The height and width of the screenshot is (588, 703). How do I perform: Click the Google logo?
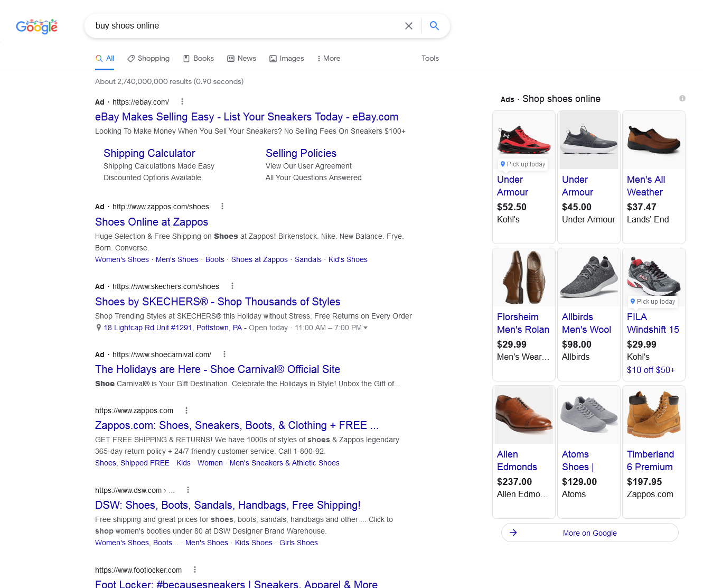pos(36,26)
